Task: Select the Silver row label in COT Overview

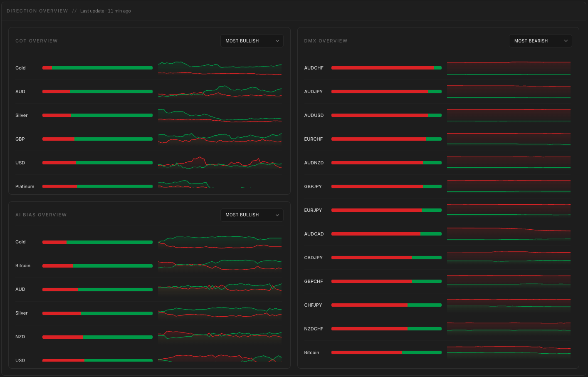Action: [x=22, y=115]
